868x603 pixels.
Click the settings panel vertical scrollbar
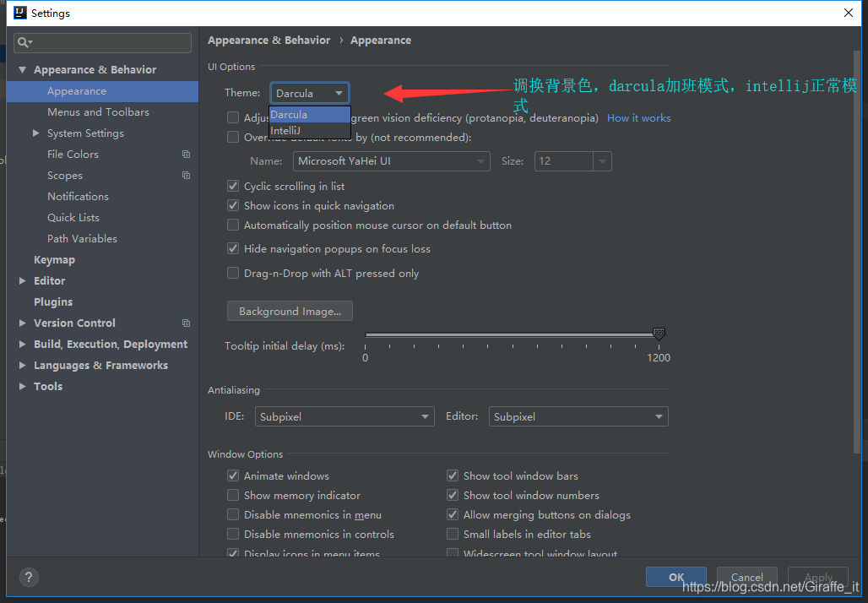858,252
